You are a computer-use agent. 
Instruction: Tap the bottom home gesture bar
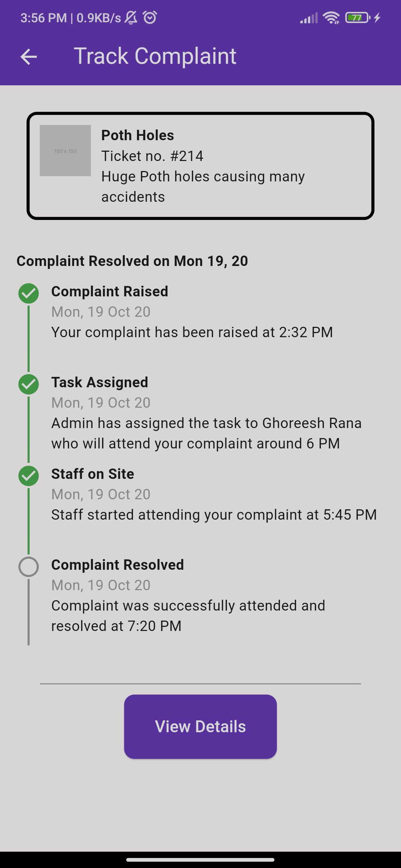click(x=200, y=859)
